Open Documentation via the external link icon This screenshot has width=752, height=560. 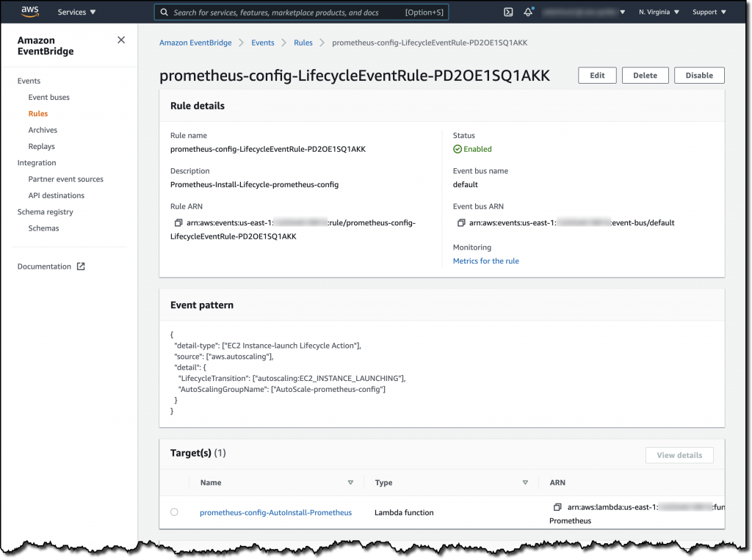(x=81, y=266)
